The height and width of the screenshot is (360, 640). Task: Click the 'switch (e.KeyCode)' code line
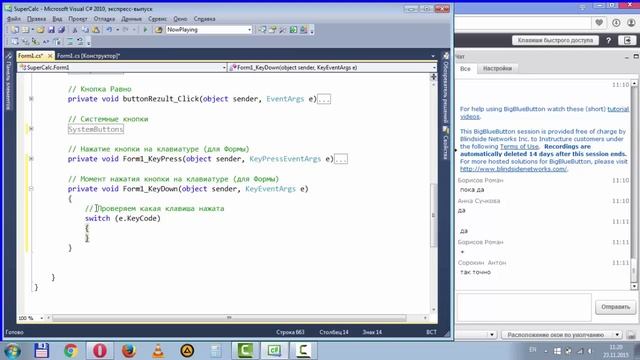[123, 218]
